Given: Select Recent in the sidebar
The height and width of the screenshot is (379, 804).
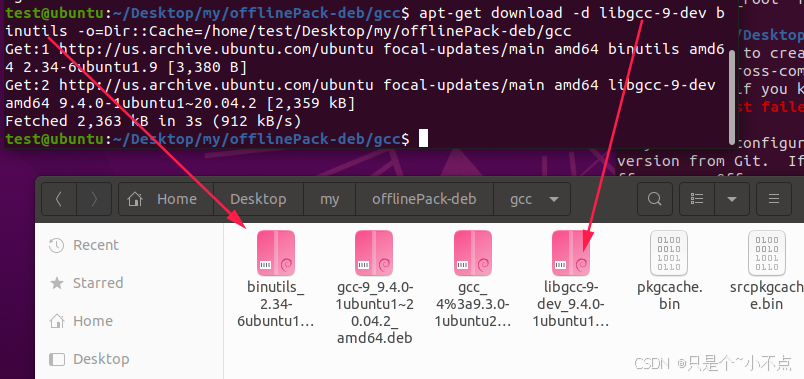Looking at the screenshot, I should pyautogui.click(x=130, y=245).
